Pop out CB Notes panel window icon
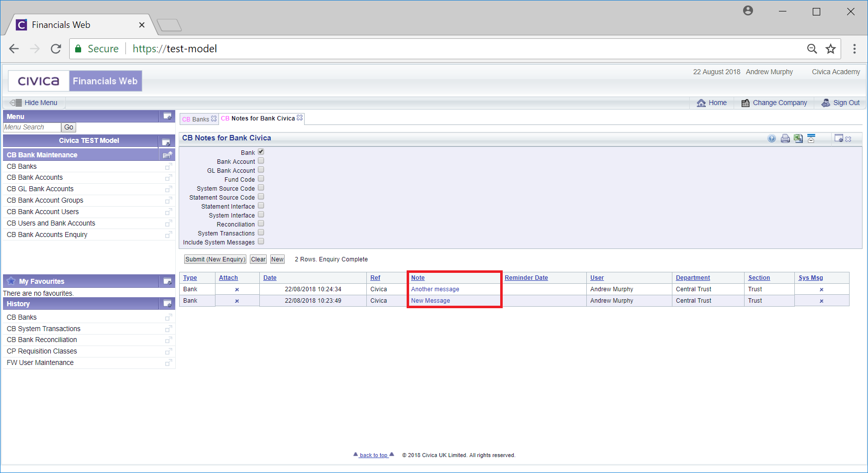 point(839,138)
